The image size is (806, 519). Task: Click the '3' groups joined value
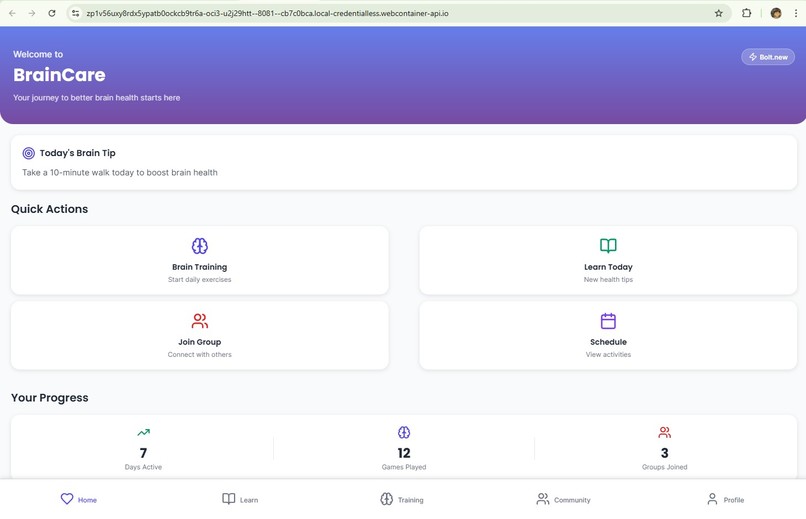pyautogui.click(x=665, y=453)
